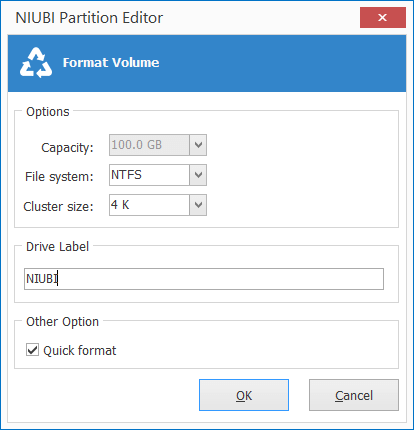Click the Format Volume header title
Viewport: 414px width, 430px height.
coord(111,63)
